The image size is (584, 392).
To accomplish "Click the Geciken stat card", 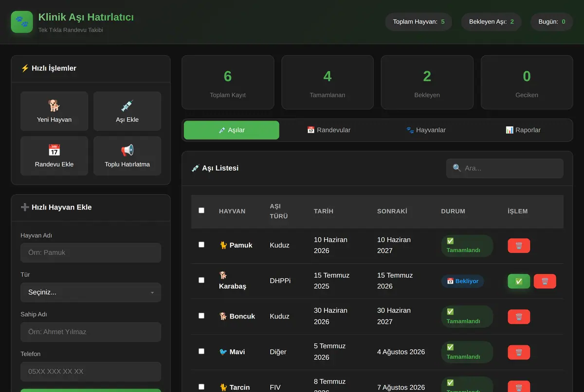I will click(x=527, y=82).
